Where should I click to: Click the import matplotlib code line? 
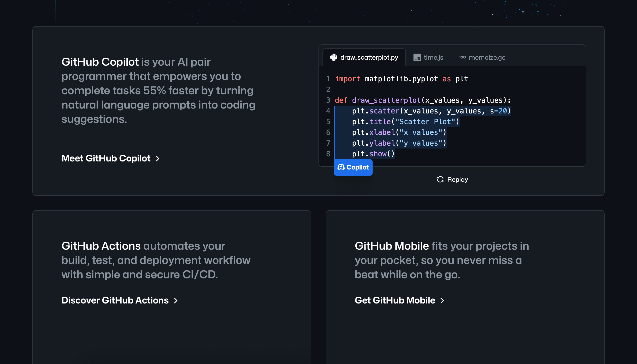pos(401,79)
